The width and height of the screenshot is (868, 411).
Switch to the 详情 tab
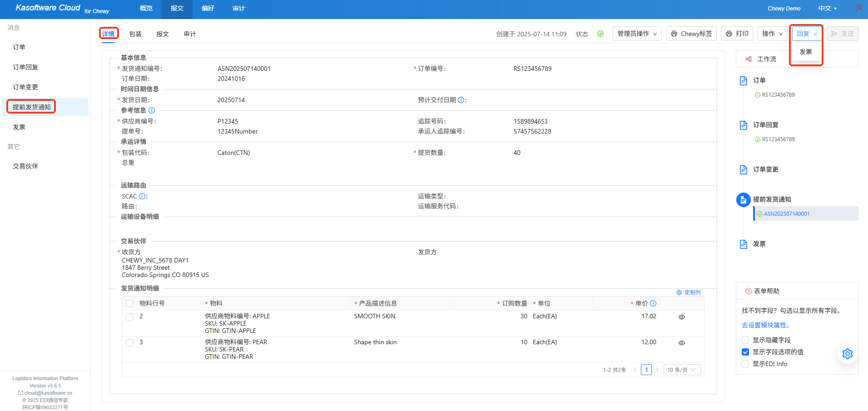coord(108,34)
